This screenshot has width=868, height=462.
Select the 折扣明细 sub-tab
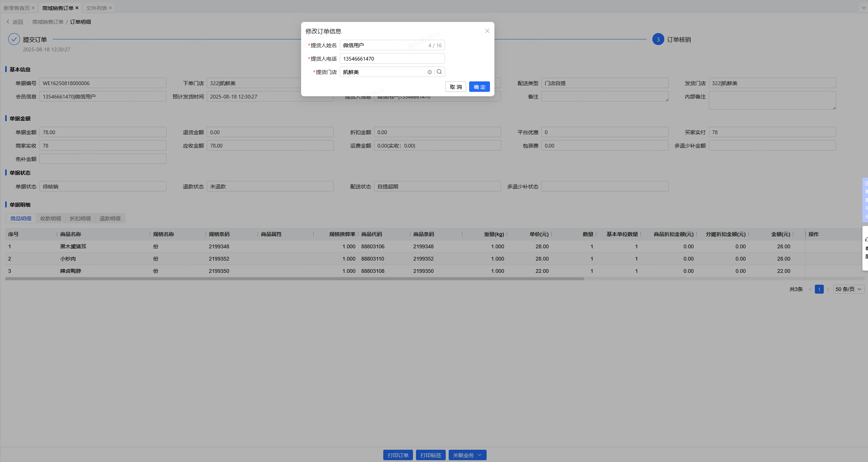[x=80, y=219]
